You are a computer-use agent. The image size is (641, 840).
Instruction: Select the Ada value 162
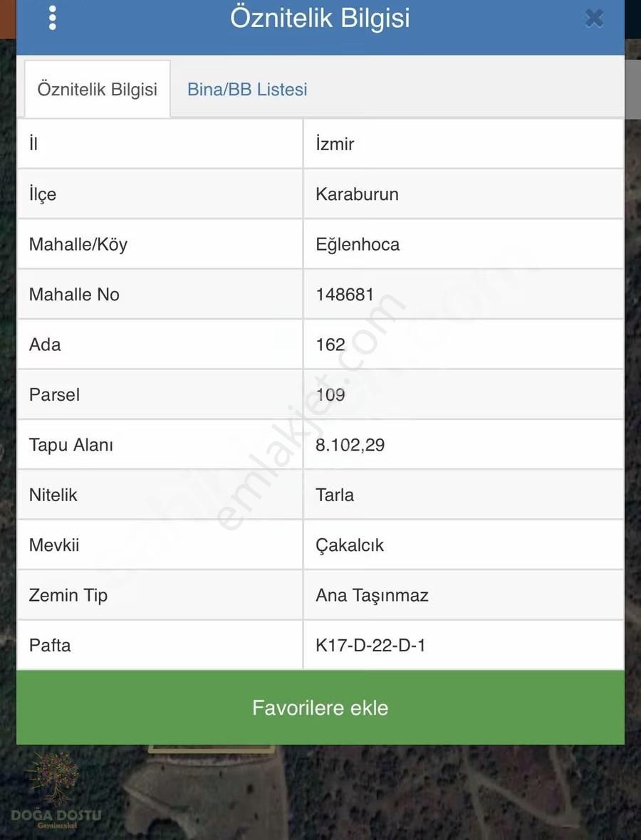click(x=331, y=344)
